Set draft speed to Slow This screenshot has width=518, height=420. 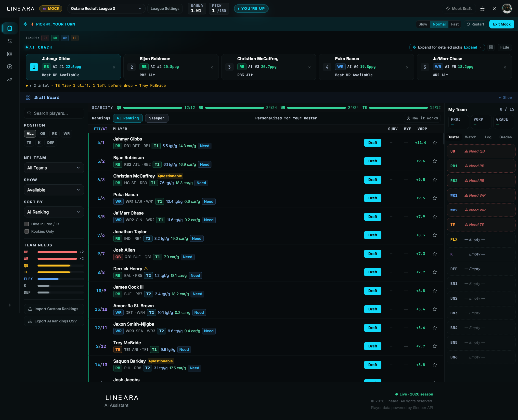coord(423,24)
